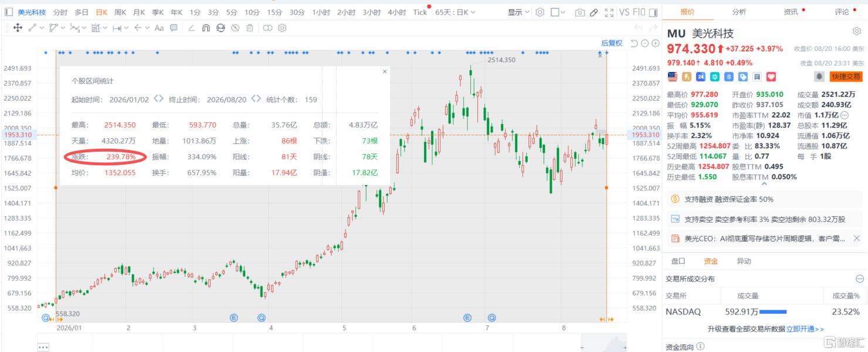The height and width of the screenshot is (352, 868).
Task: Expand the wave pattern tool dropdown arrow
Action: pos(84,28)
